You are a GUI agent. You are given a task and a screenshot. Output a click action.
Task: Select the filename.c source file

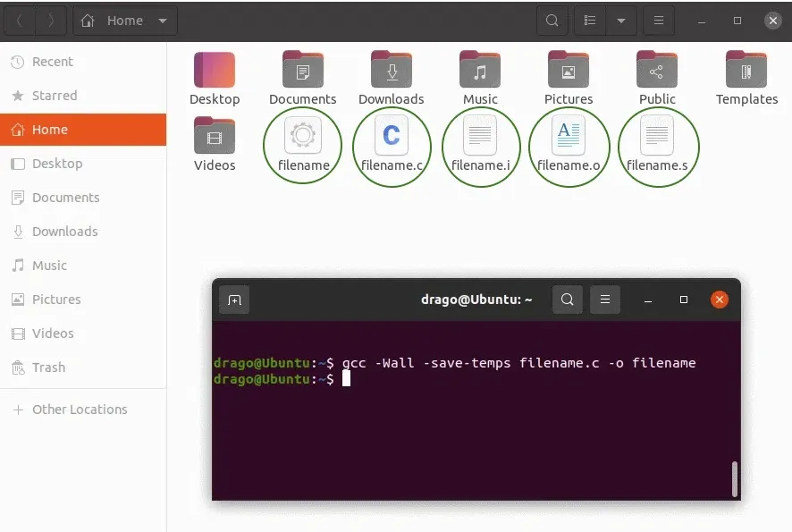click(392, 145)
